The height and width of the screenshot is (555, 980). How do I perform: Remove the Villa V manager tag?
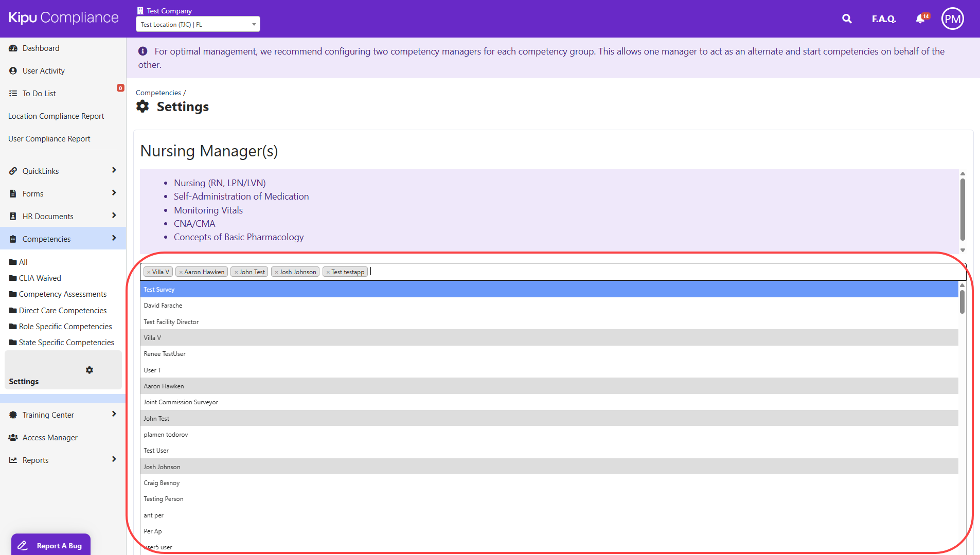pos(149,272)
